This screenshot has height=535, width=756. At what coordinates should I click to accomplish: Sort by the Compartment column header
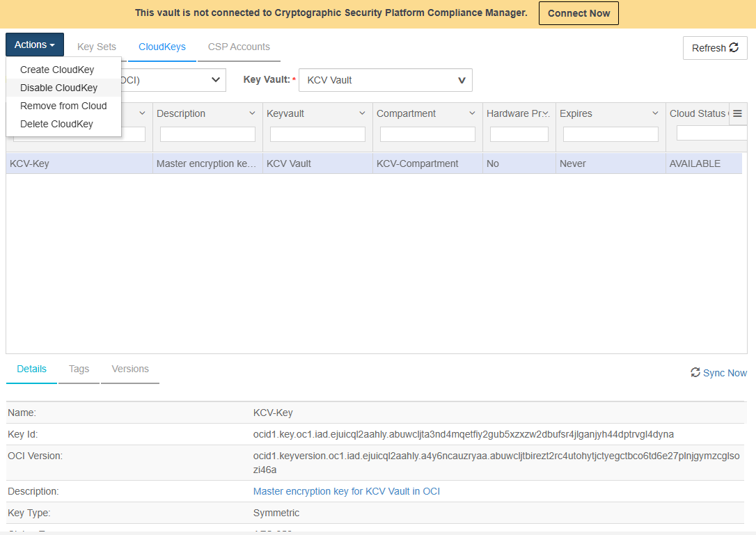tap(406, 113)
